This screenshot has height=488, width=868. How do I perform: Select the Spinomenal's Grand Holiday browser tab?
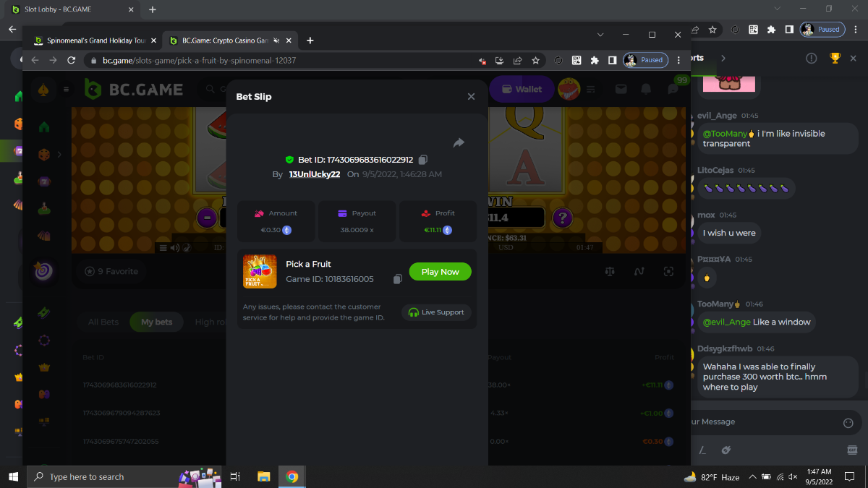point(91,40)
